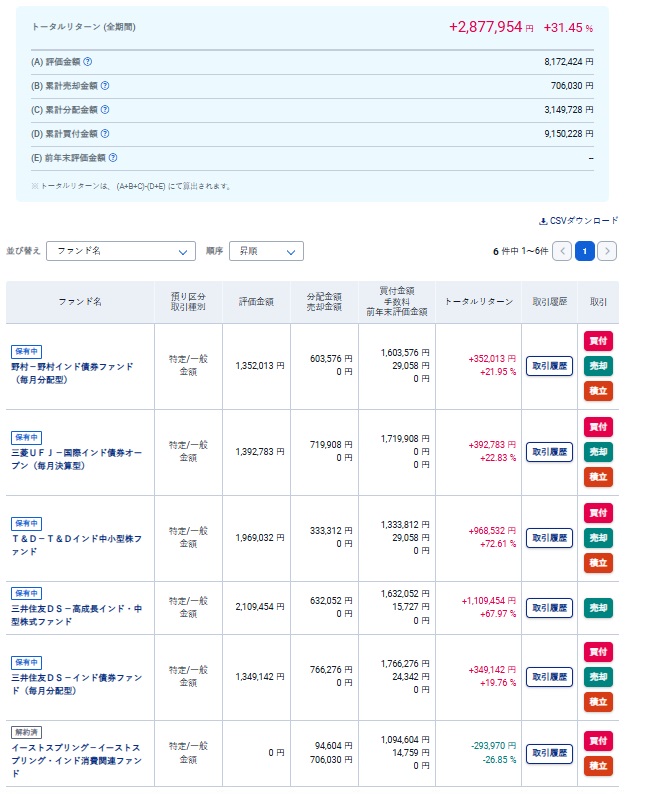Select page 1 in pagination
The image size is (663, 794).
pos(585,251)
